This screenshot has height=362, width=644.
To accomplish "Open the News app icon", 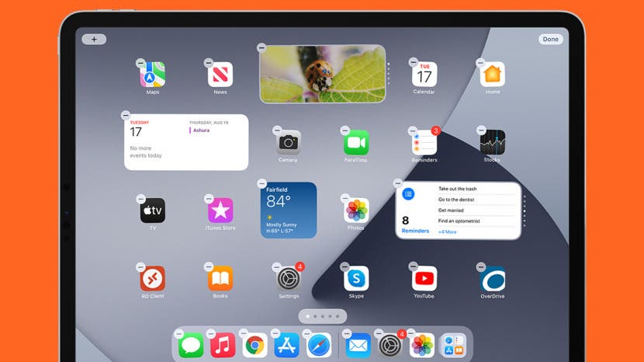I will pos(220,75).
